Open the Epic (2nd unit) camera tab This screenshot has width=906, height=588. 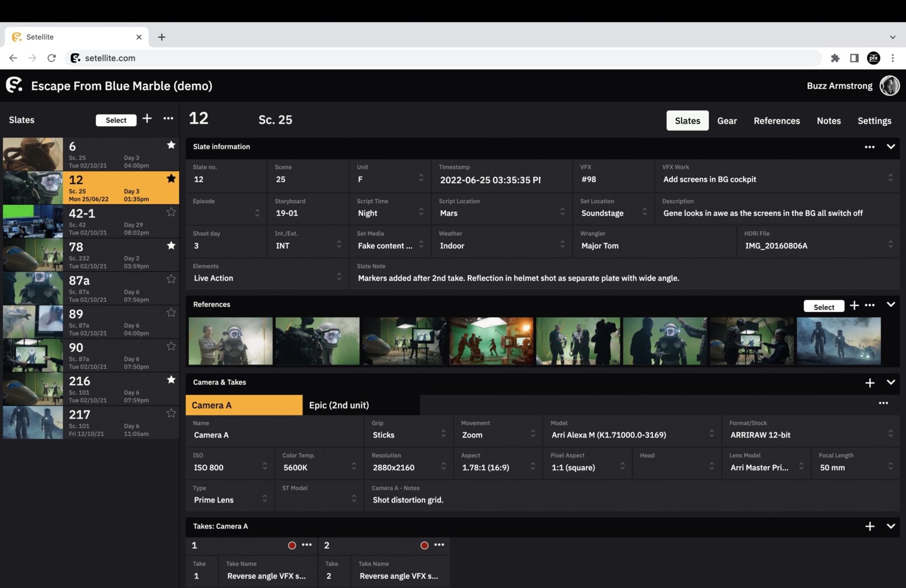339,405
